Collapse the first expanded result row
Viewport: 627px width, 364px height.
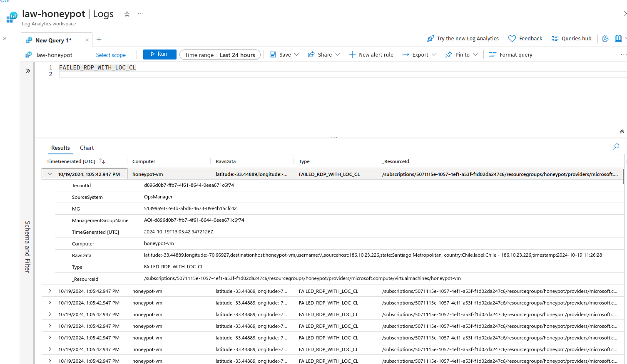tap(50, 174)
